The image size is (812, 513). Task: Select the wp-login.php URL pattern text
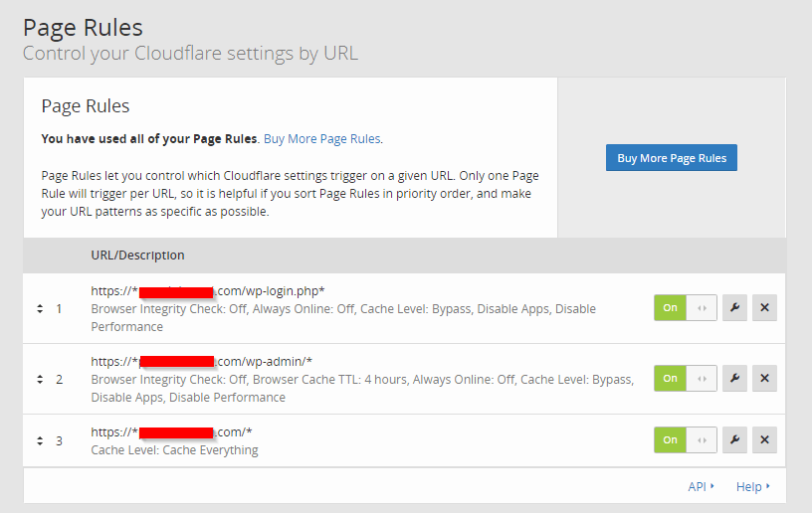pos(208,291)
